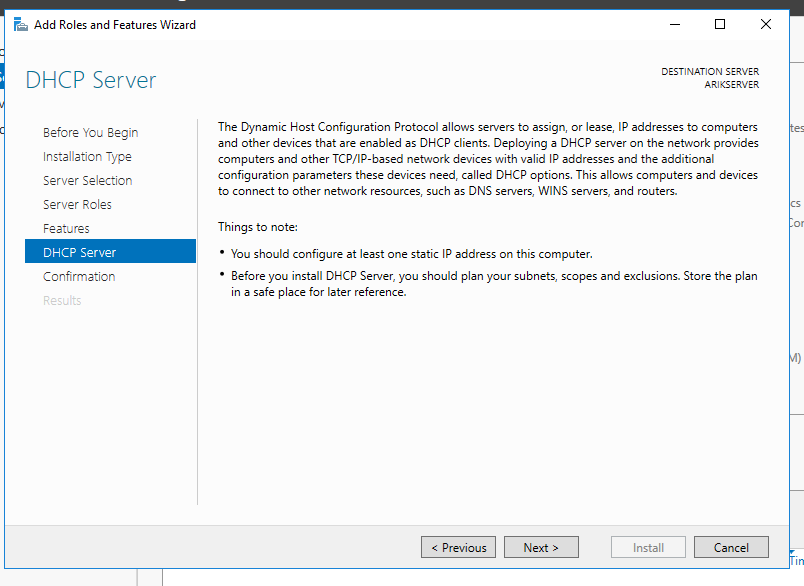
Task: Click the disabled Install button
Action: [648, 548]
